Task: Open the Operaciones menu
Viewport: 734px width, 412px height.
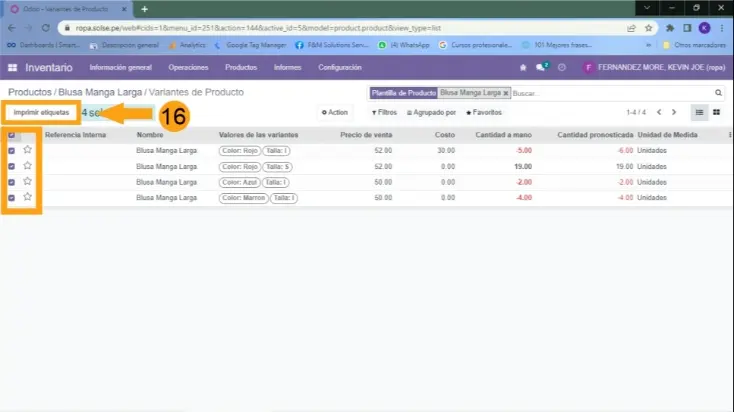Action: pos(188,67)
